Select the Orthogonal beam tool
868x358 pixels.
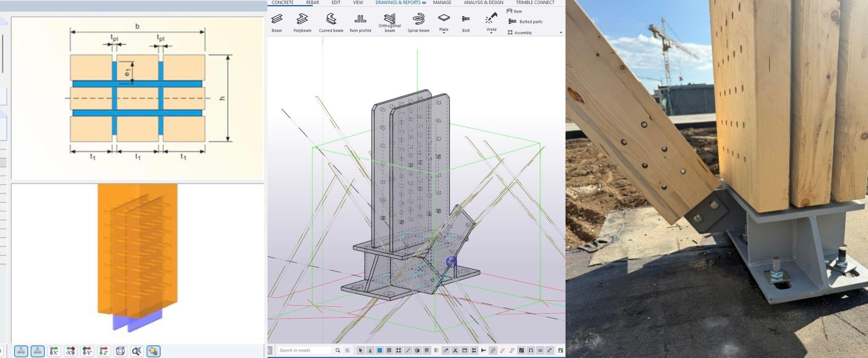coord(390,23)
